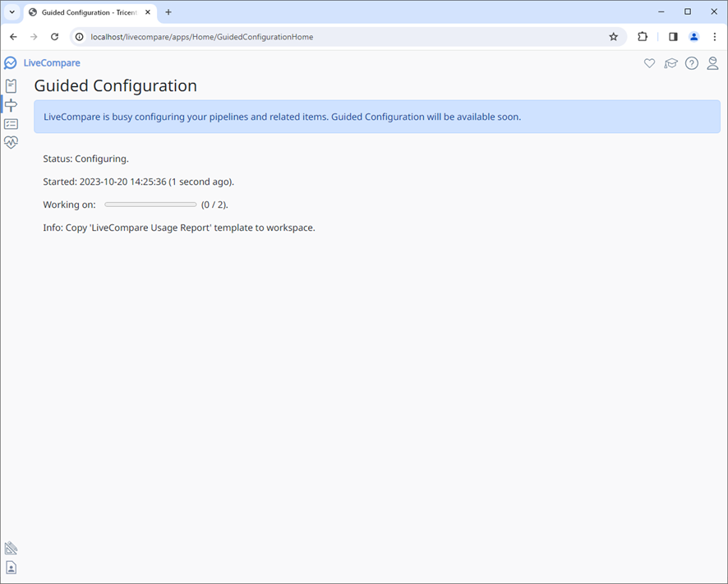Open Chrome's three-dot menu

715,36
